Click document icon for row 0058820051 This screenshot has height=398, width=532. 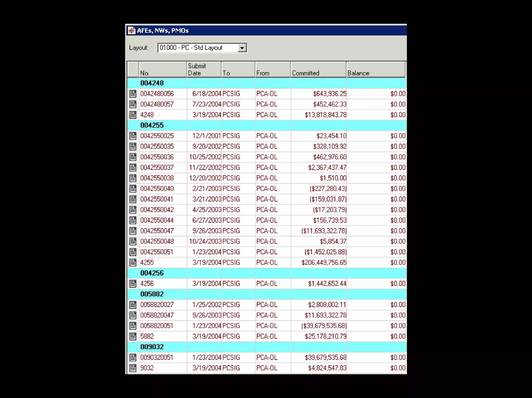133,326
